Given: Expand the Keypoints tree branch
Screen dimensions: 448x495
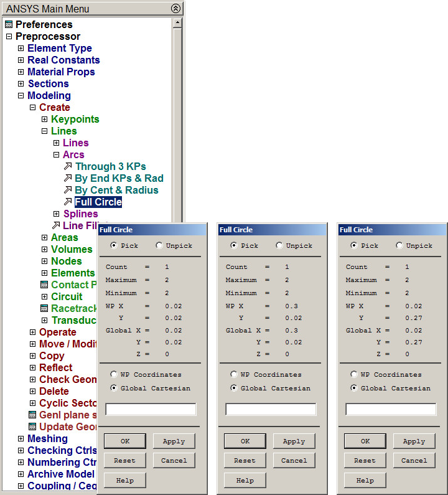Looking at the screenshot, I should click(44, 120).
